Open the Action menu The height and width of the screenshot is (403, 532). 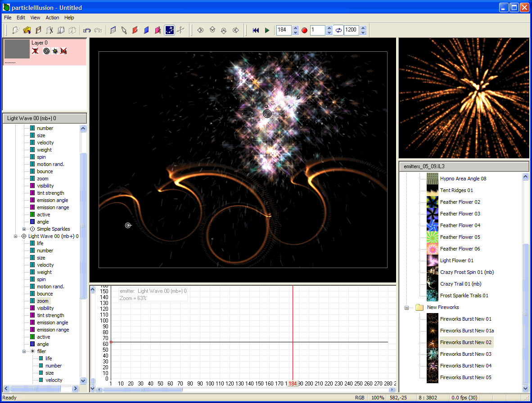[52, 18]
